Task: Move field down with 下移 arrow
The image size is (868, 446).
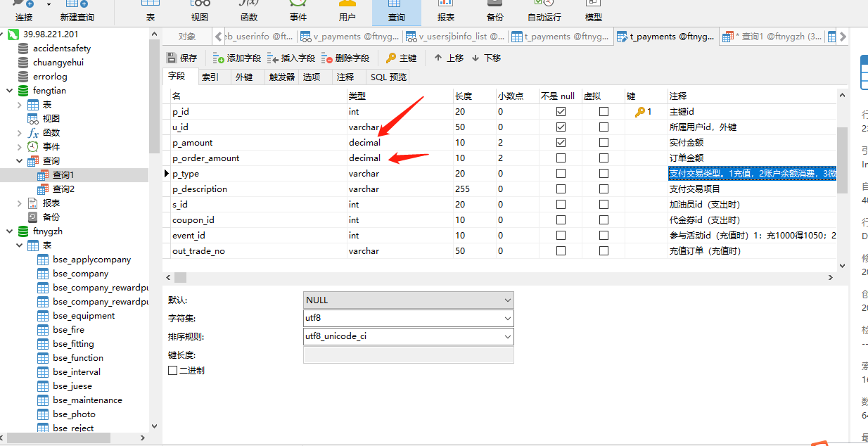Action: (x=476, y=58)
